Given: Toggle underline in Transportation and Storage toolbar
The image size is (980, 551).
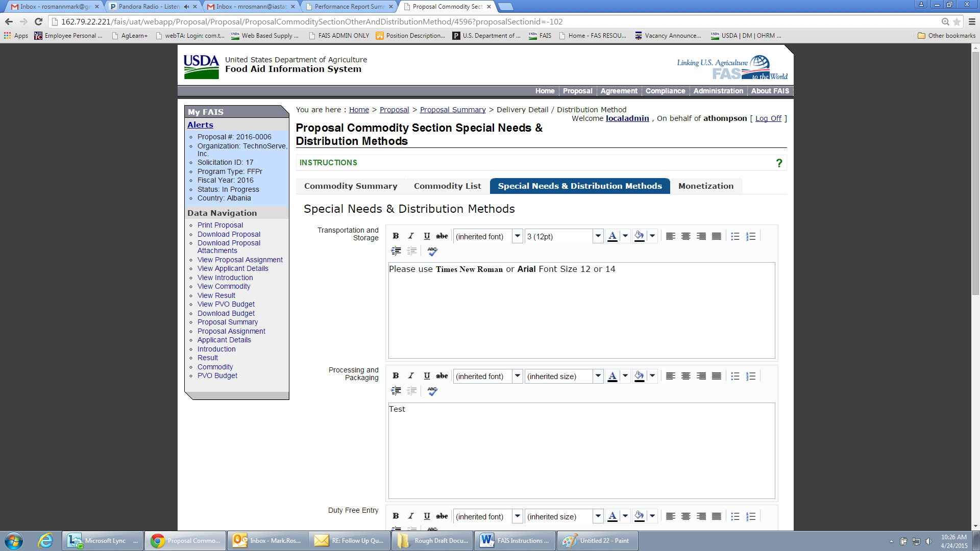Looking at the screenshot, I should (427, 236).
